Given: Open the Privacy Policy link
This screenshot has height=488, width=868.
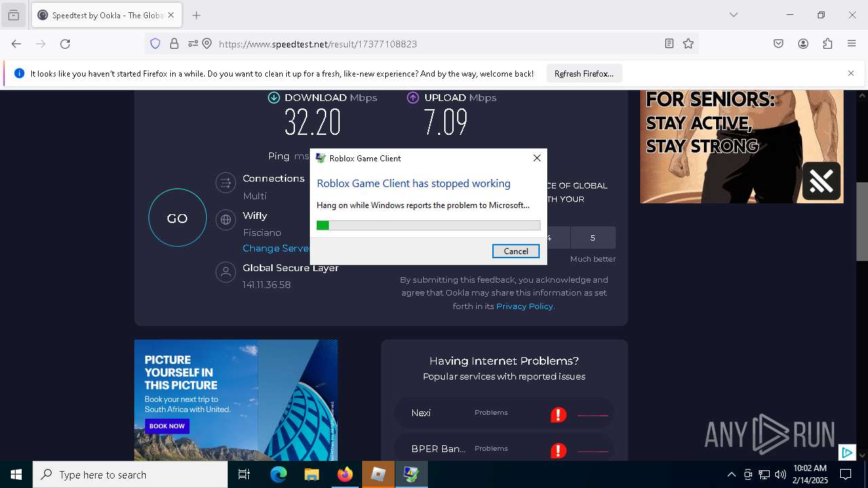Looking at the screenshot, I should [525, 306].
